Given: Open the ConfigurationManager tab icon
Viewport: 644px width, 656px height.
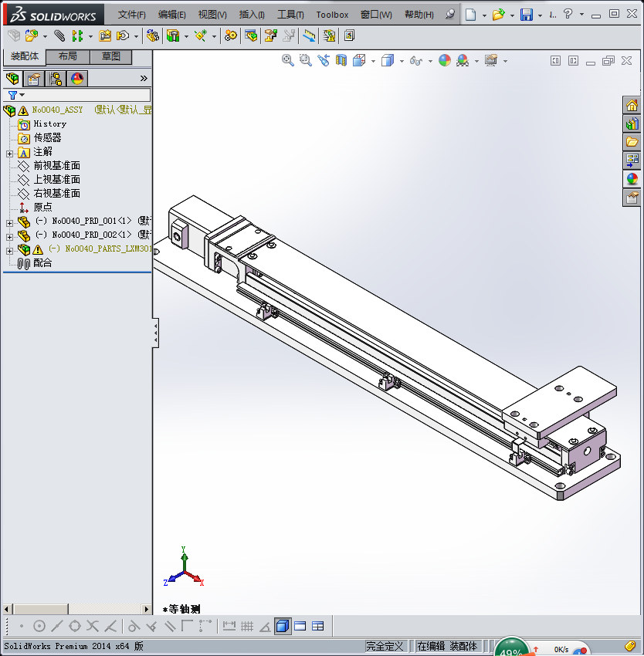Looking at the screenshot, I should (x=56, y=79).
